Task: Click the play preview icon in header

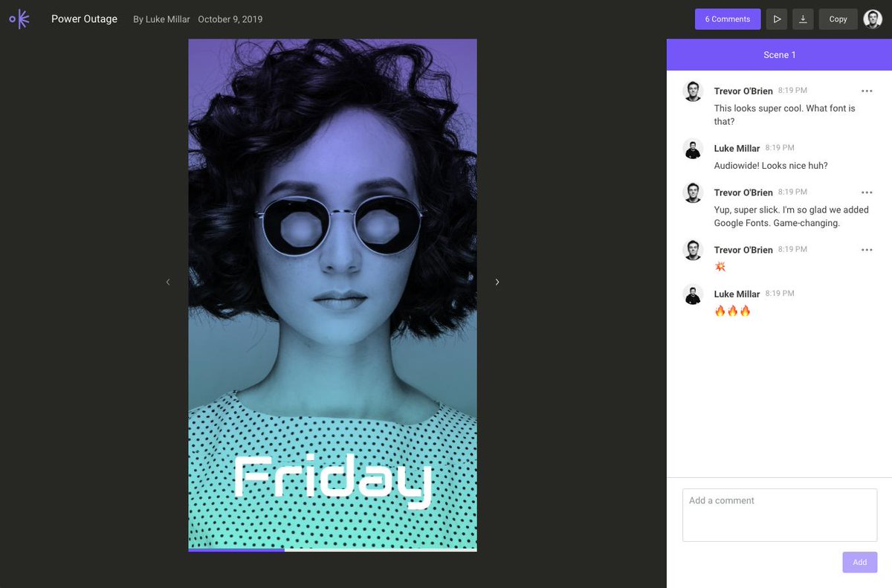Action: (777, 19)
